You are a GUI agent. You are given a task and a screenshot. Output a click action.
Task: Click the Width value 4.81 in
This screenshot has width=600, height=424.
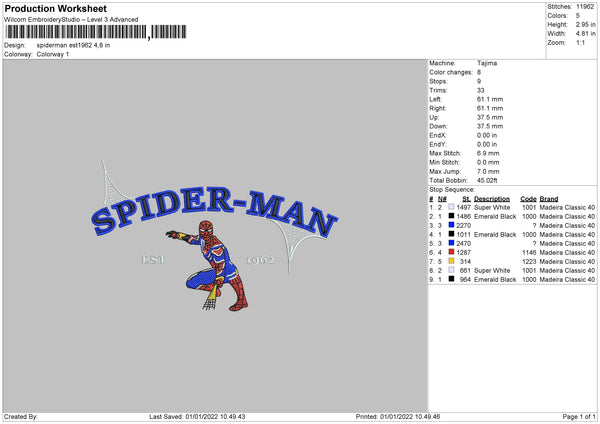pyautogui.click(x=585, y=34)
